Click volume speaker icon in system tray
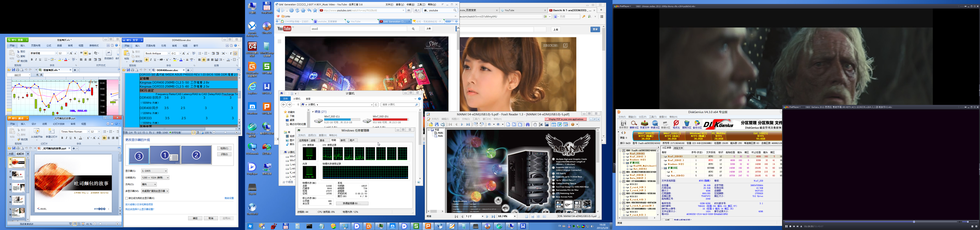980x230 pixels. pyautogui.click(x=592, y=226)
